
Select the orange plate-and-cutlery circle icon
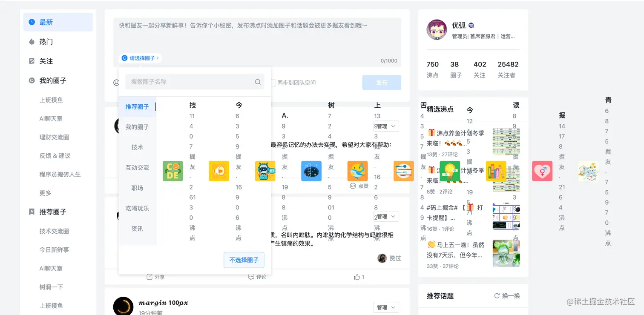(x=404, y=171)
